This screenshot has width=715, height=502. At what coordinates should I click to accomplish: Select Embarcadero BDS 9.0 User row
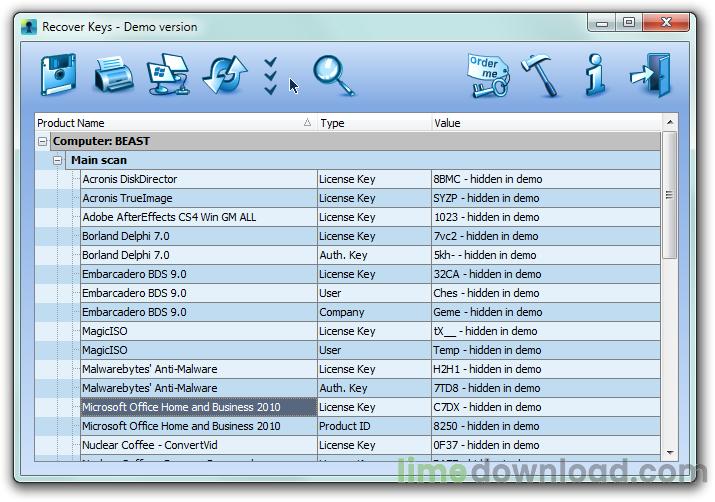pos(370,293)
